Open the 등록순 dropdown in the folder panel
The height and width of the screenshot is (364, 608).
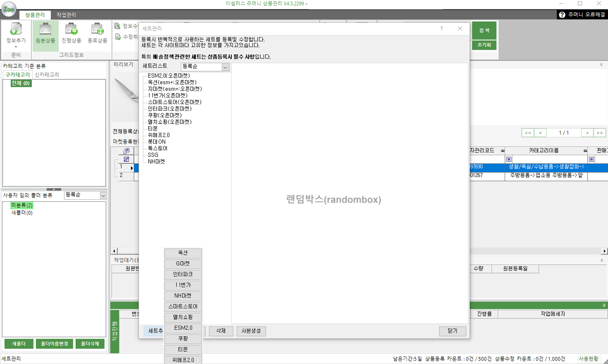coord(103,195)
